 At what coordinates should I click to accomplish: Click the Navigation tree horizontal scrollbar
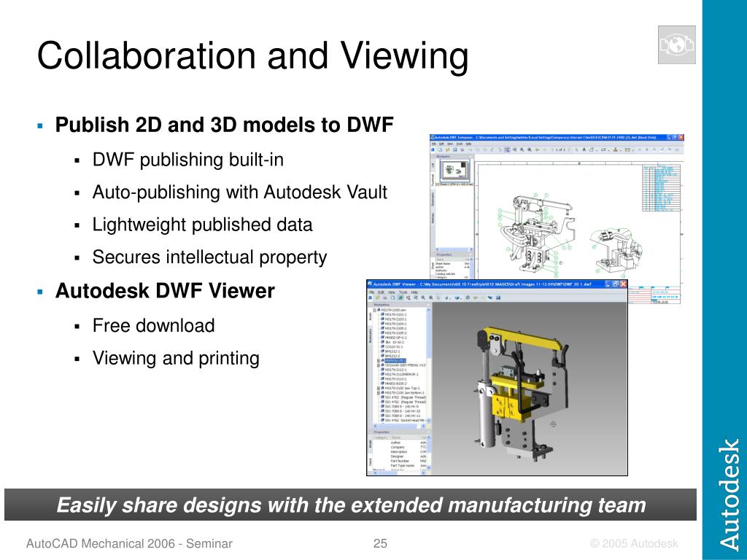pos(399,426)
